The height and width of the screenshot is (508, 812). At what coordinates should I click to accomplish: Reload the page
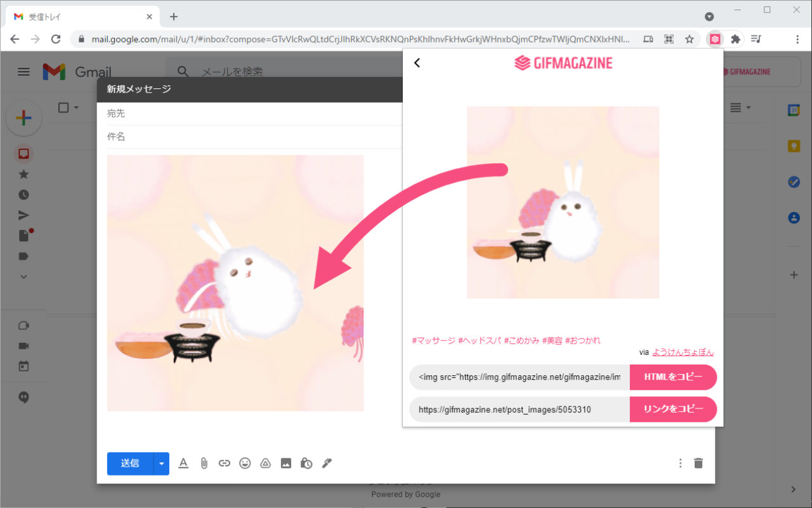click(56, 39)
